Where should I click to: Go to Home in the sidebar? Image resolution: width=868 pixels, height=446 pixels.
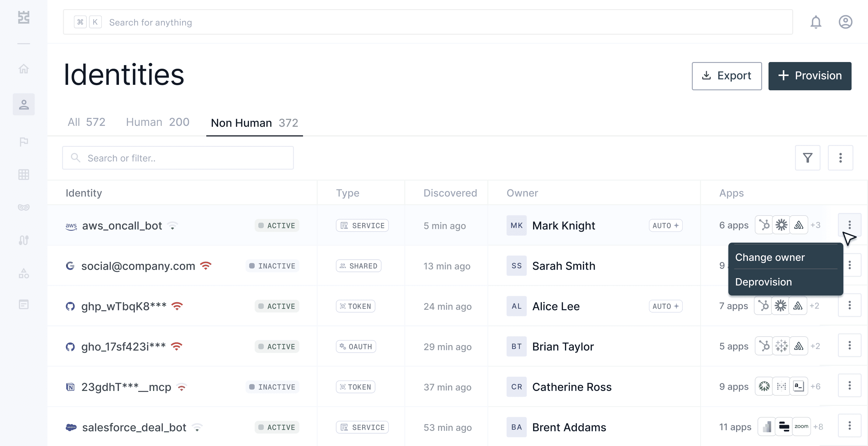[24, 69]
